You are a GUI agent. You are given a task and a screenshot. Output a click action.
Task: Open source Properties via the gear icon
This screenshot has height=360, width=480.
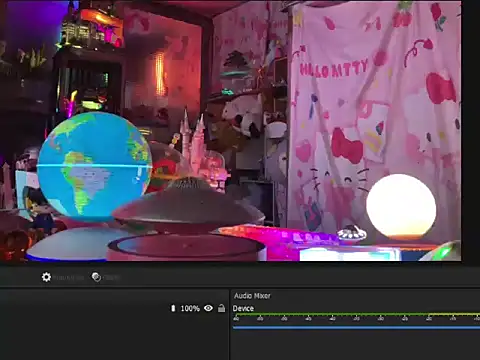pos(46,277)
